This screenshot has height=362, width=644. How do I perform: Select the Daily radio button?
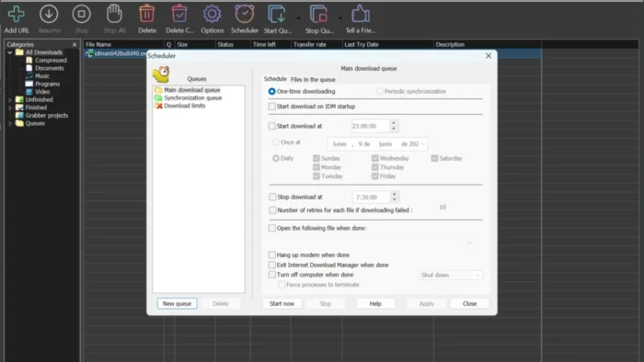point(276,158)
